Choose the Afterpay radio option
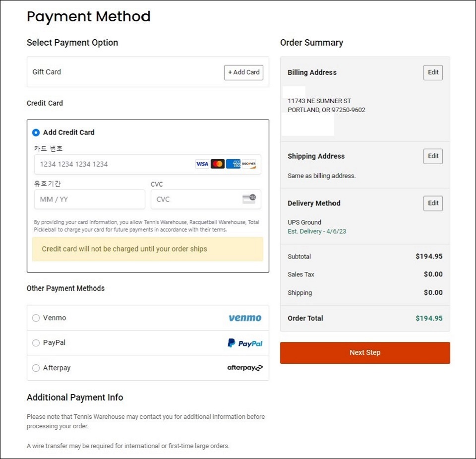 point(36,368)
